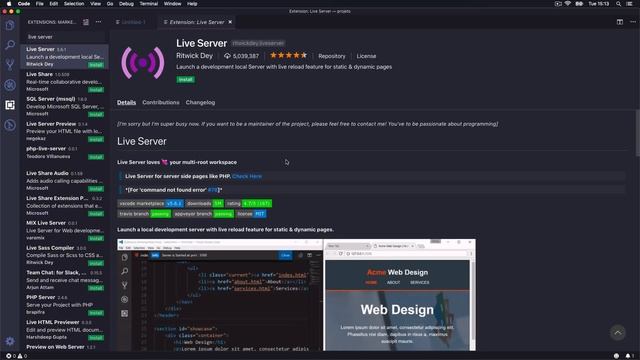Switch to the Changelog tab
This screenshot has height=360, width=640.
click(x=200, y=102)
